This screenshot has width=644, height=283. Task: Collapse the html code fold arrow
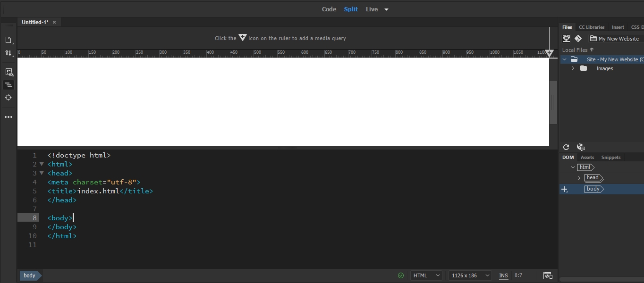click(42, 164)
